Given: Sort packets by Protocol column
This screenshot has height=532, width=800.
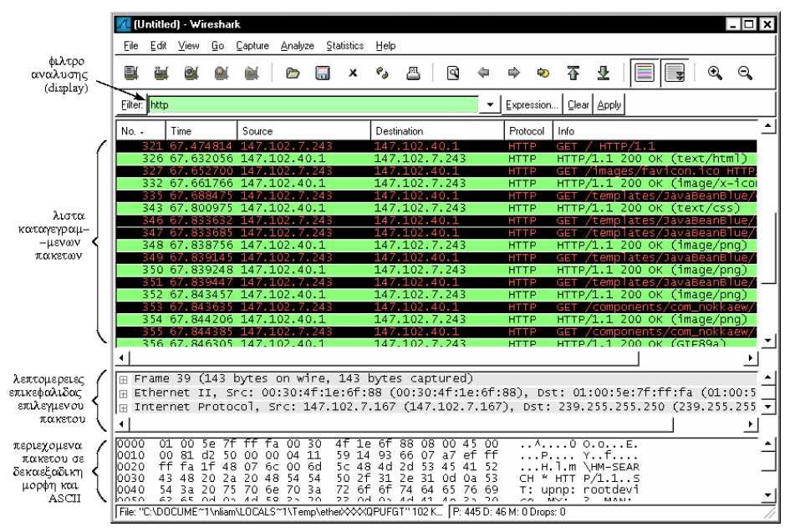Looking at the screenshot, I should tap(528, 131).
